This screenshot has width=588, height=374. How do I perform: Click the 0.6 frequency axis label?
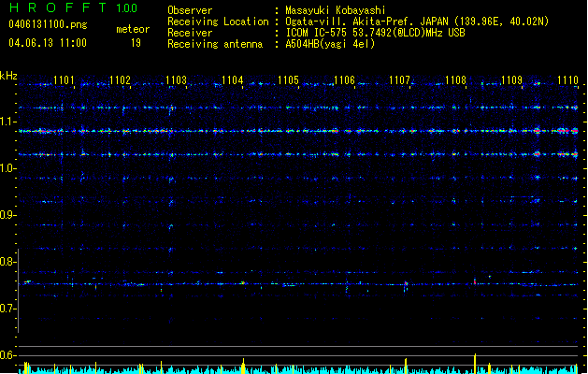7,355
